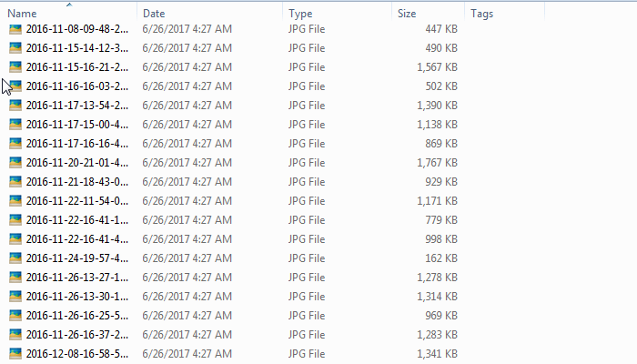Click the icon of file 2016-12-08-16-58-5
637x364 pixels.
point(15,354)
